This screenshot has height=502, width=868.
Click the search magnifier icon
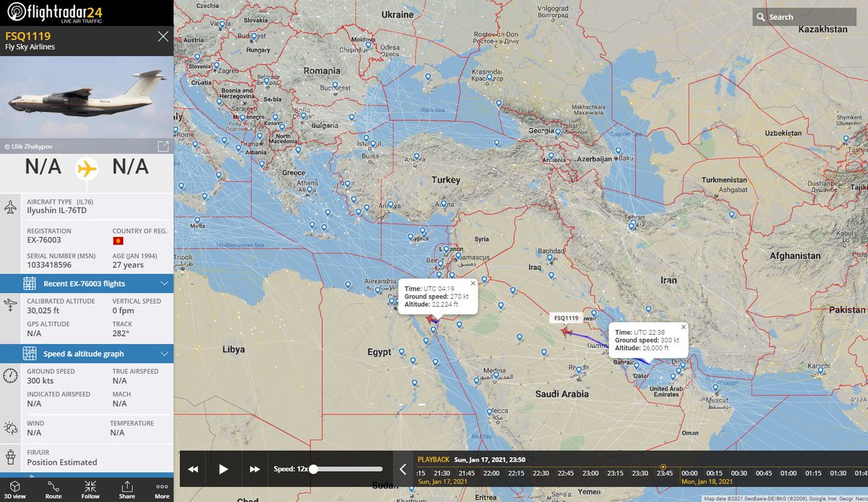point(760,17)
